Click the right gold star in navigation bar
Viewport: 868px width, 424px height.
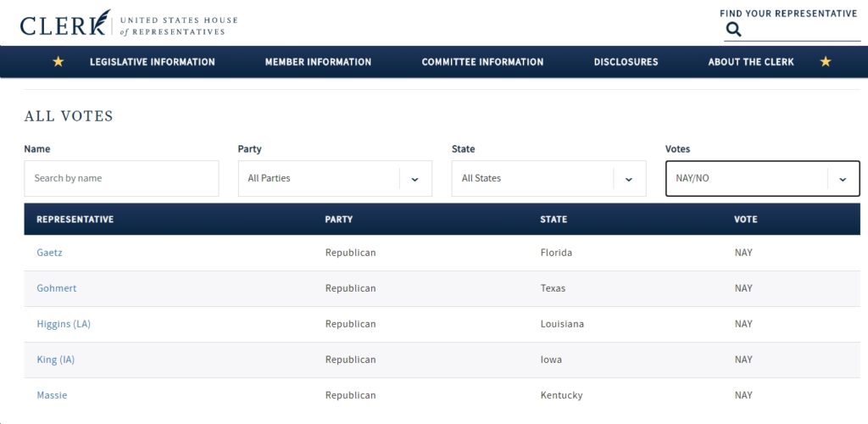(x=826, y=62)
